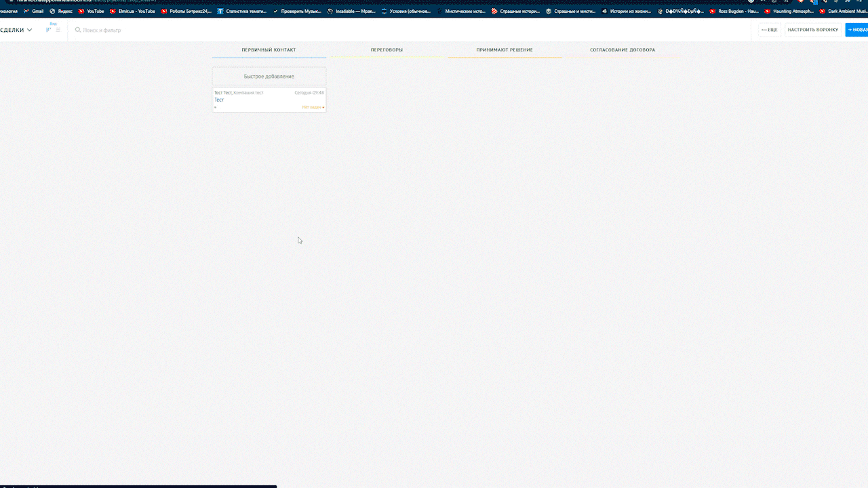The height and width of the screenshot is (488, 868).
Task: Open the Яндекс bookmark
Action: (x=61, y=11)
